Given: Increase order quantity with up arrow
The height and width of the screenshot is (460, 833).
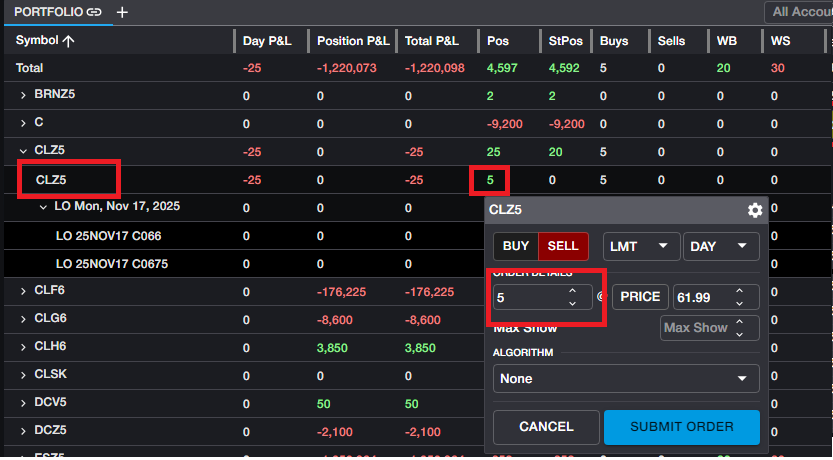Looking at the screenshot, I should pyautogui.click(x=572, y=291).
